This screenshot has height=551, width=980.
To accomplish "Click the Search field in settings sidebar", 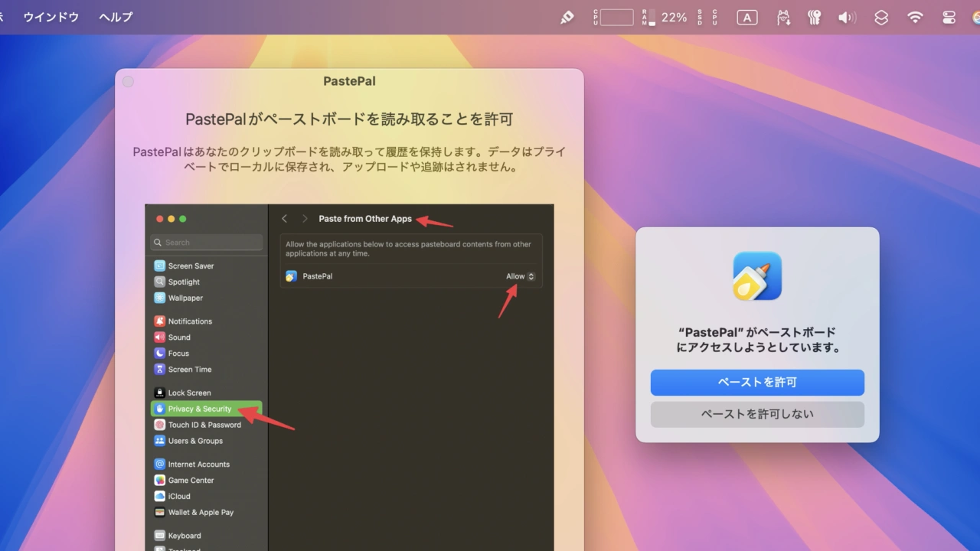I will (207, 243).
